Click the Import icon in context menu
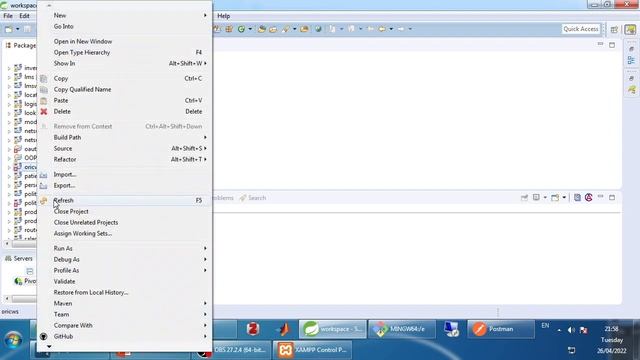The width and height of the screenshot is (640, 360). pyautogui.click(x=44, y=175)
